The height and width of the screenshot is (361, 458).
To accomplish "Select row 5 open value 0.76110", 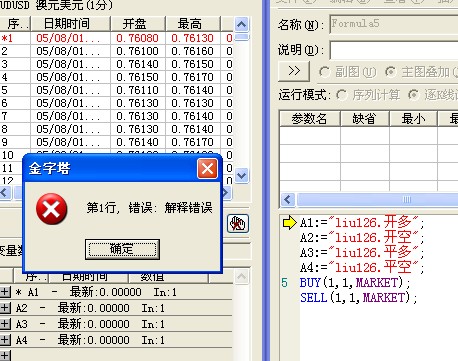I will tap(137, 90).
